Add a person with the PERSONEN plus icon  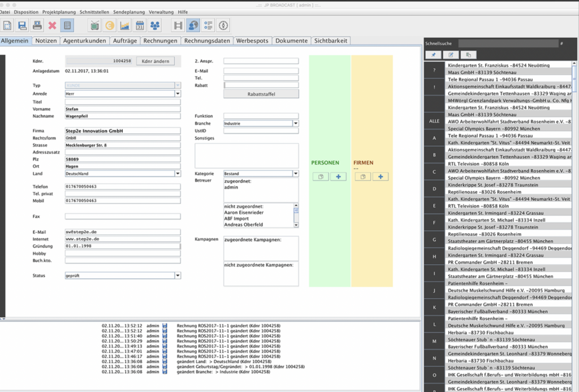coord(338,176)
